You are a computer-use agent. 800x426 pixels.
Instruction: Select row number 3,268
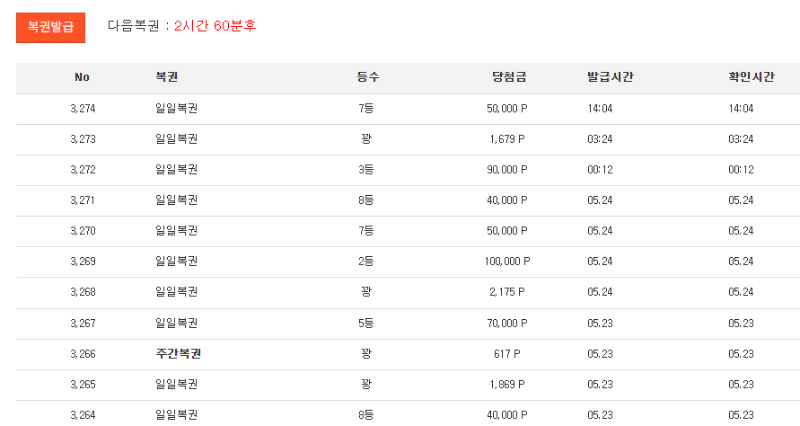point(83,292)
